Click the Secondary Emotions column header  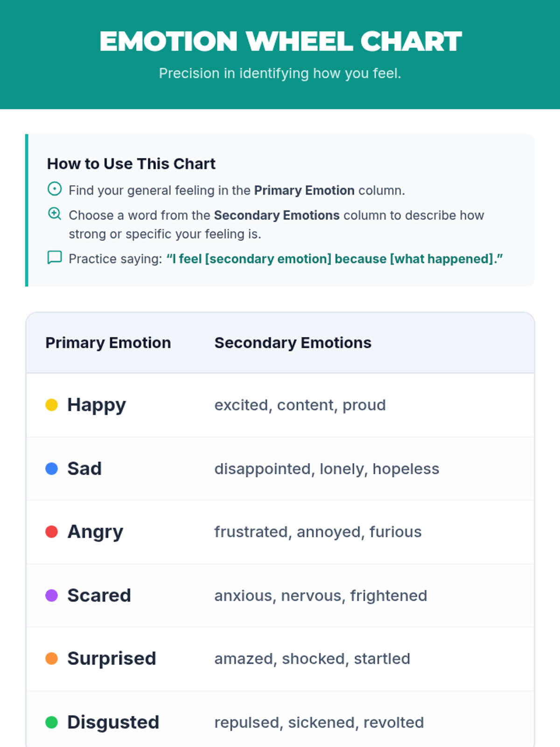(x=293, y=343)
